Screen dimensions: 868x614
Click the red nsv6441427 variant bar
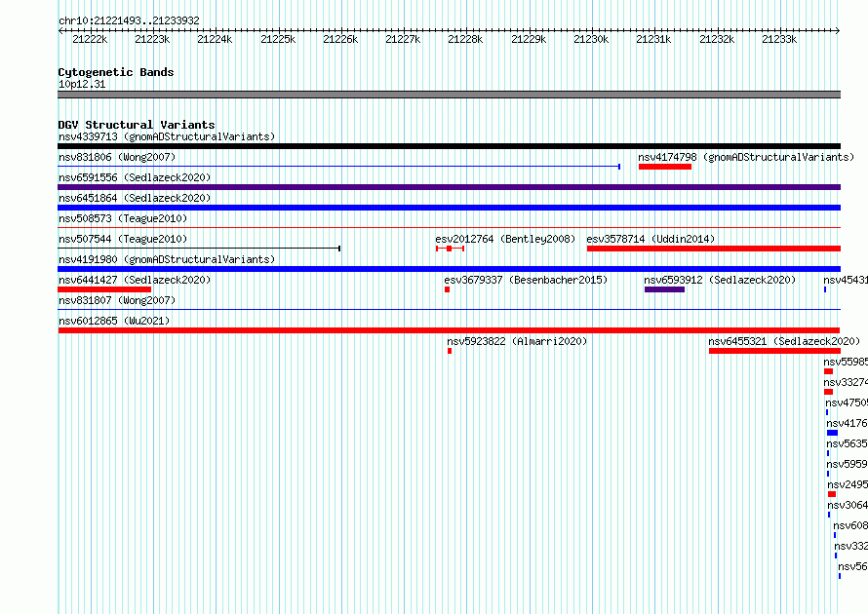coord(104,289)
